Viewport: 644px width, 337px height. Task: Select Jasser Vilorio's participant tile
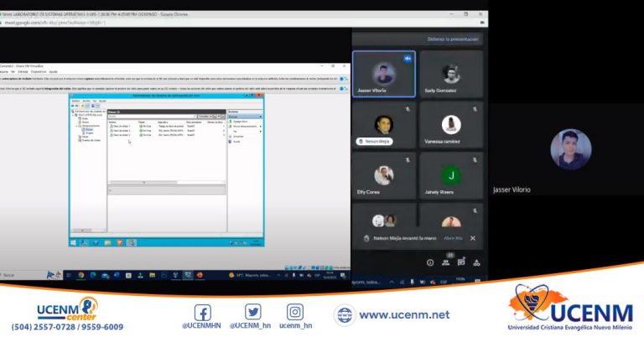tap(383, 74)
